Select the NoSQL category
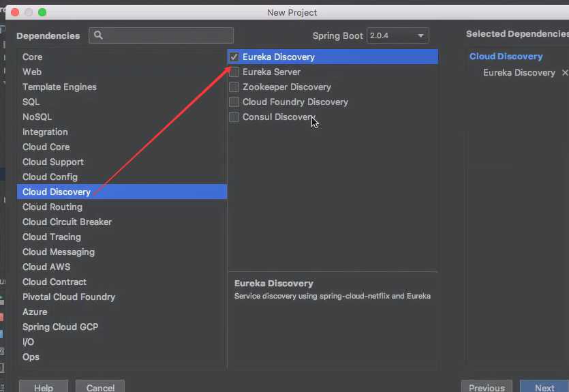Image resolution: width=569 pixels, height=392 pixels. click(121, 117)
